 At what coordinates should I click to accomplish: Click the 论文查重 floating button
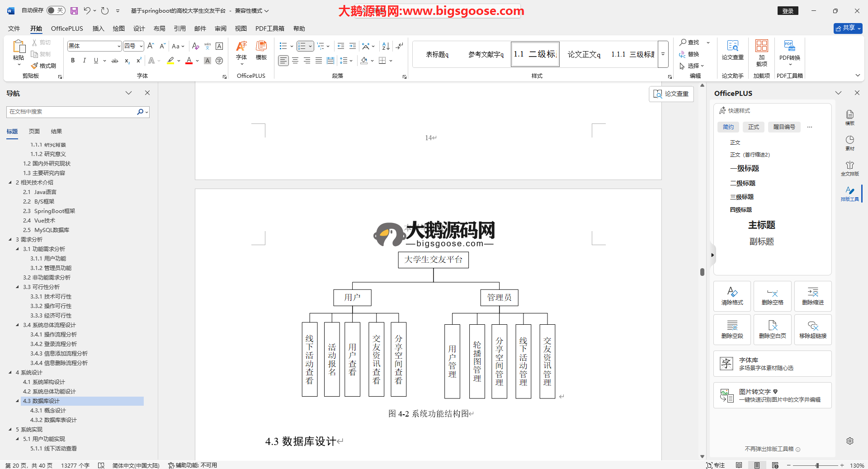[x=671, y=94]
